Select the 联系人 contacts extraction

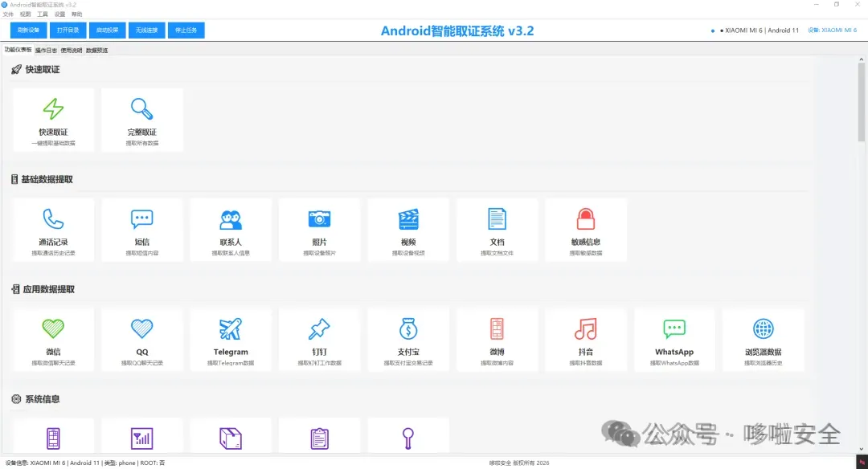[231, 230]
